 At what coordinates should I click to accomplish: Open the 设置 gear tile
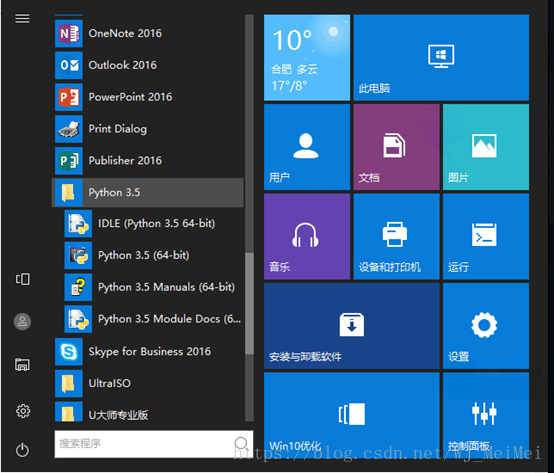(486, 326)
